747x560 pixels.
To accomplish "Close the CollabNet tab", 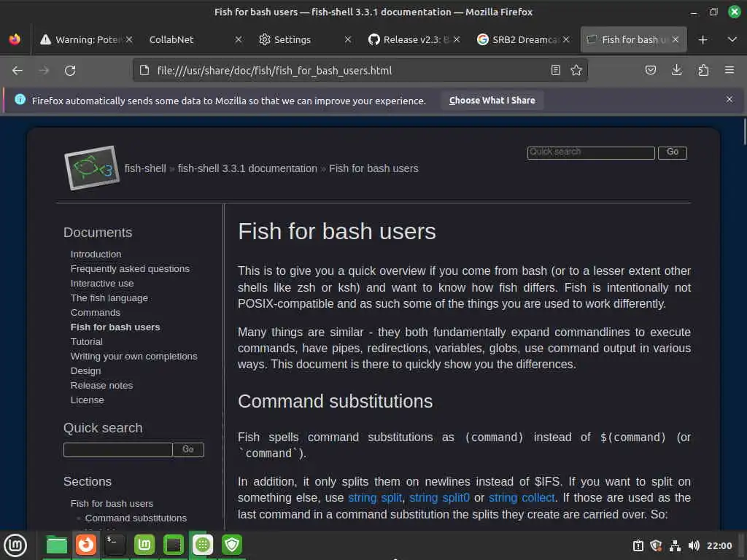I will coord(239,39).
